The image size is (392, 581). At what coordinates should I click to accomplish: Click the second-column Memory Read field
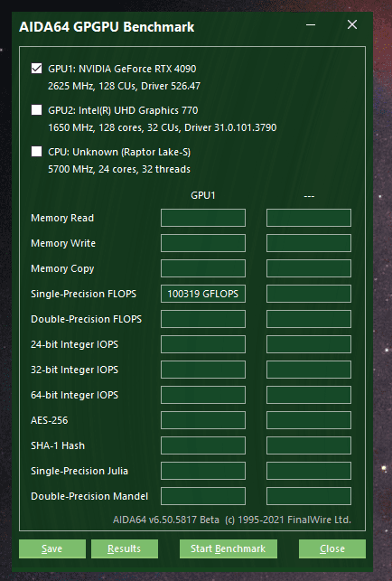tap(309, 218)
